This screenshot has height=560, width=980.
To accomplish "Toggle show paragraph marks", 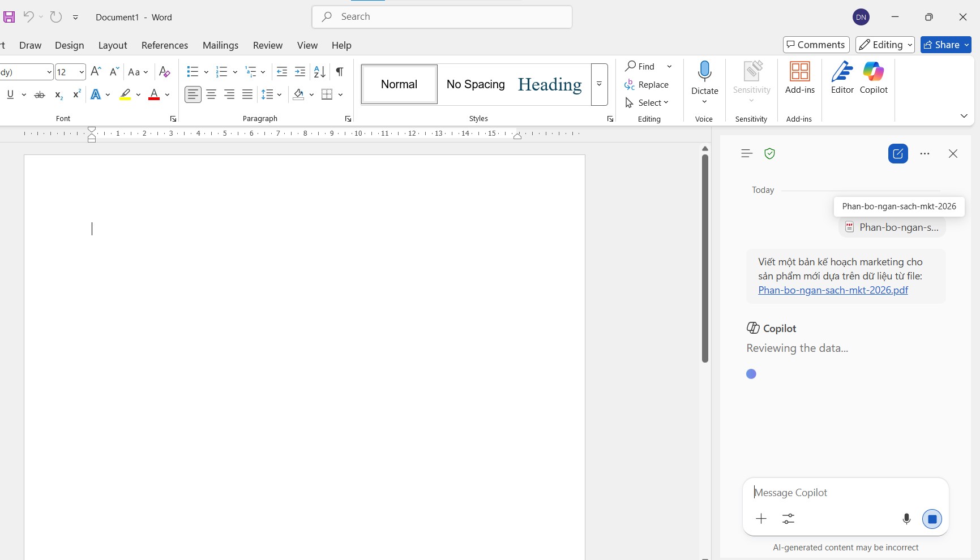I will coord(340,72).
